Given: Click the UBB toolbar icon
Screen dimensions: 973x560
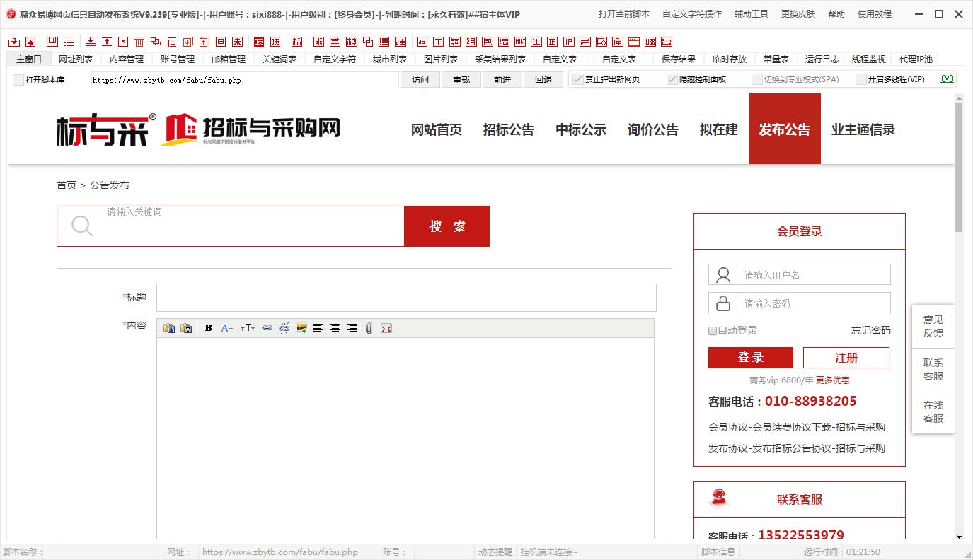Looking at the screenshot, I should pos(650,42).
